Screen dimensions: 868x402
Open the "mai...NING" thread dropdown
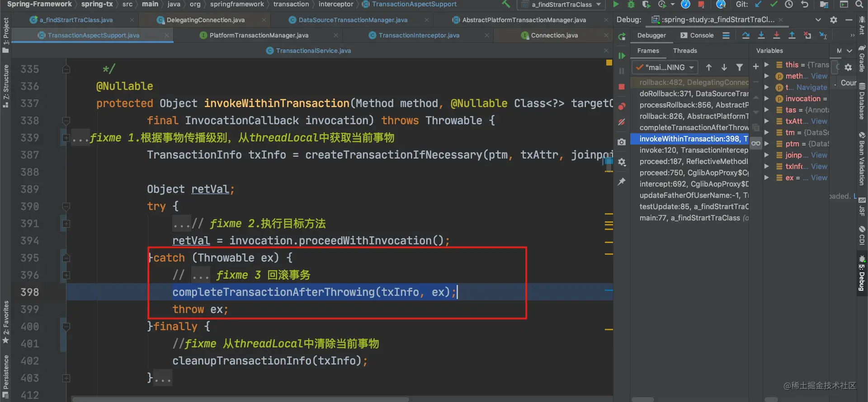pyautogui.click(x=665, y=67)
